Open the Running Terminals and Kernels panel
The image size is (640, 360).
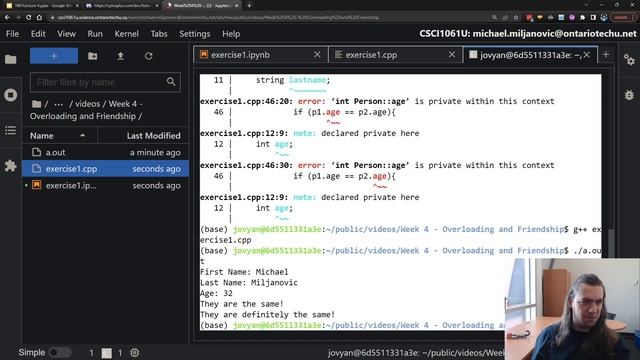pyautogui.click(x=11, y=95)
